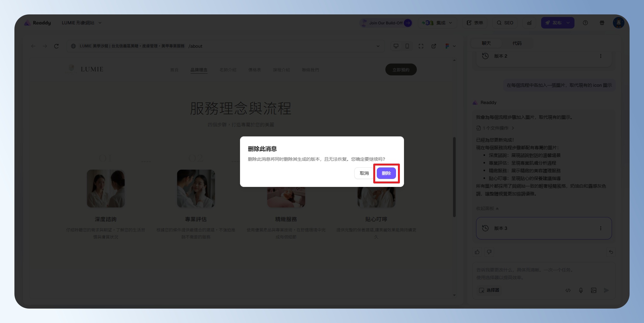This screenshot has height=323, width=644.
Task: Click 取消 to cancel the deletion
Action: click(x=364, y=173)
